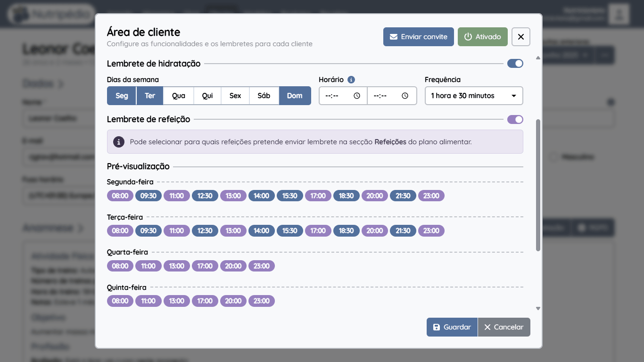Click Quinta-feira 11:00 time chip
The image size is (644, 362).
[149, 301]
